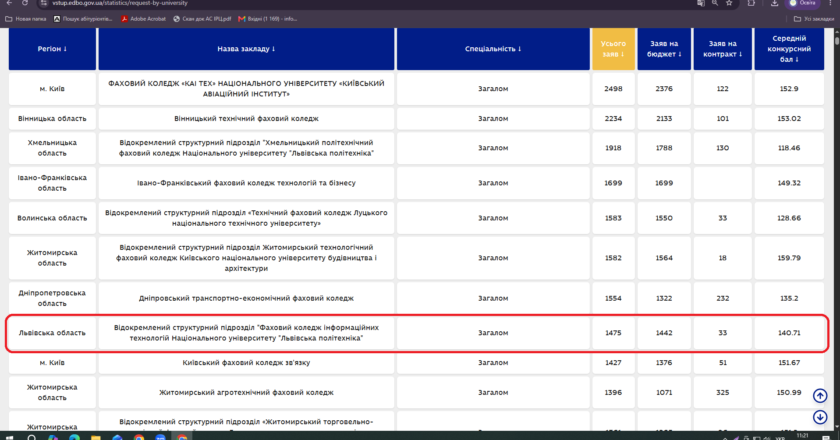The image size is (840, 440).
Task: Select Івано-Франківський фаховий коледж технологій cell
Action: click(246, 183)
